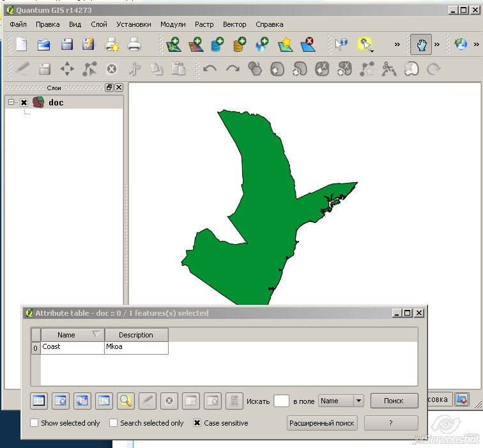Click the ? help button
Viewport: 483px width, 448px height.
pyautogui.click(x=391, y=423)
